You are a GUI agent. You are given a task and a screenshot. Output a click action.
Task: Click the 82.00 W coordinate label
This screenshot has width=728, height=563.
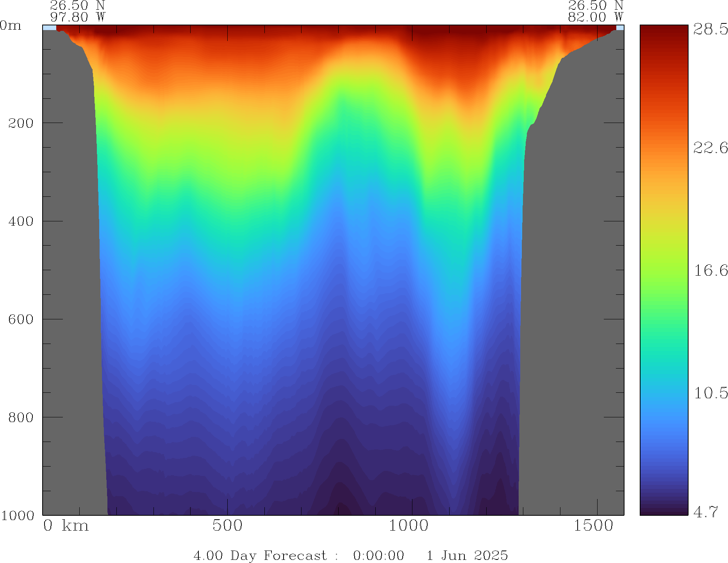595,17
